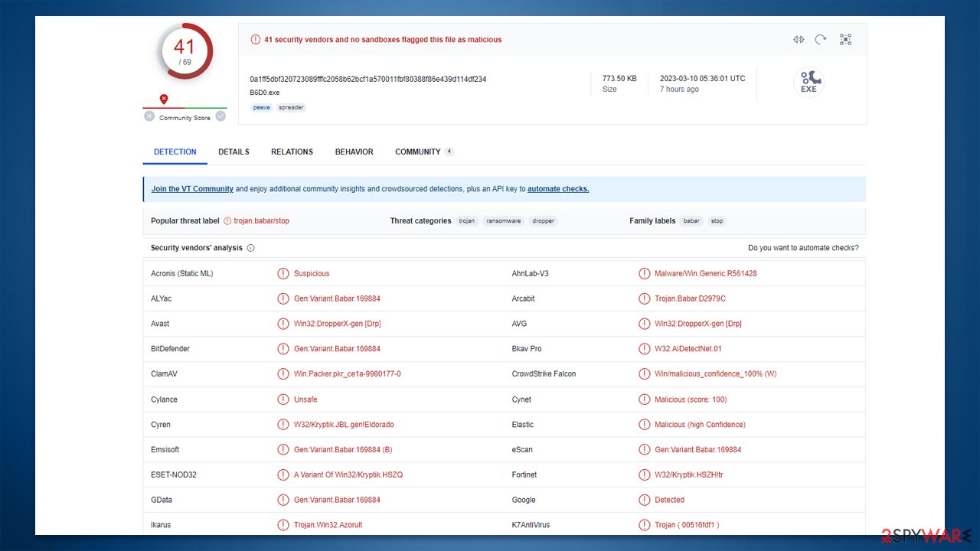Click Arcabit result Trojan.Babar.D2979C
This screenshot has width=980, height=551.
coord(690,298)
